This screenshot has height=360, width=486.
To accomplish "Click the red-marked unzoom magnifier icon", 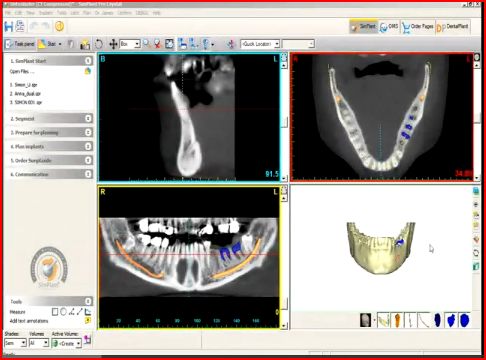I will (x=157, y=44).
